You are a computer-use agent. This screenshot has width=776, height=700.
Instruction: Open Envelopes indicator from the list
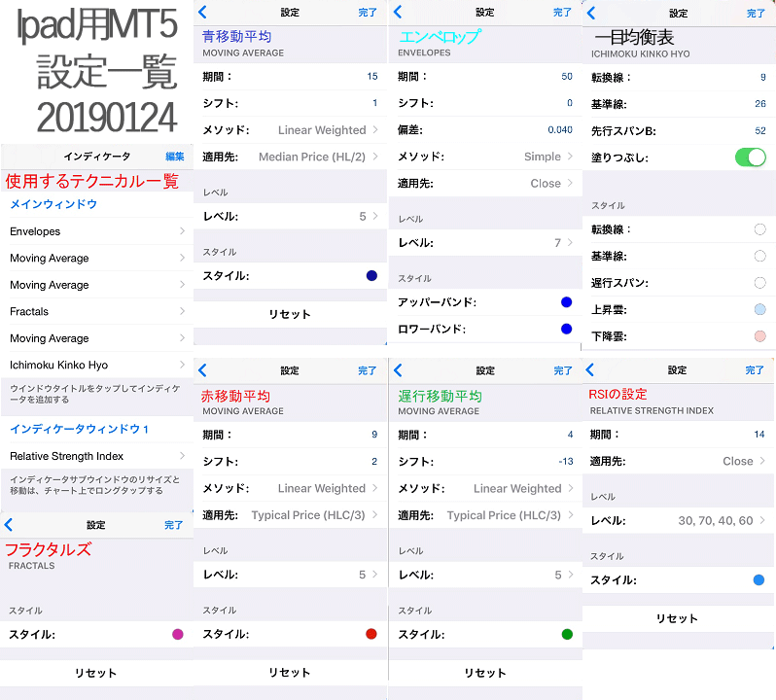pos(97,231)
